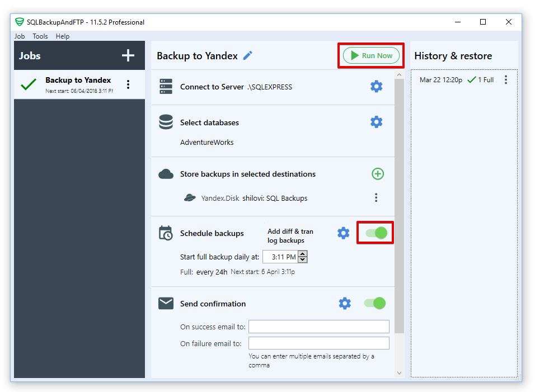The width and height of the screenshot is (535, 392).
Task: Toggle the Send confirmation switch
Action: [374, 303]
